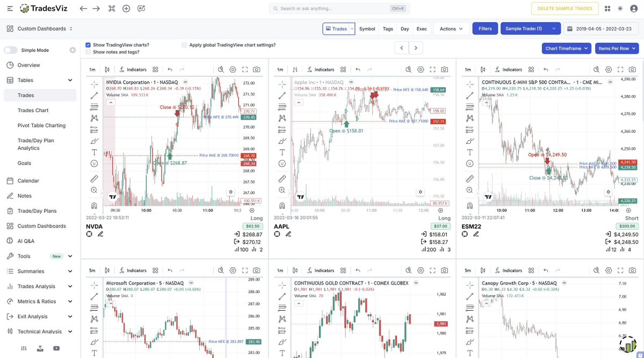Open the video icon at sidebar bottom
The height and width of the screenshot is (358, 644).
pos(56,348)
